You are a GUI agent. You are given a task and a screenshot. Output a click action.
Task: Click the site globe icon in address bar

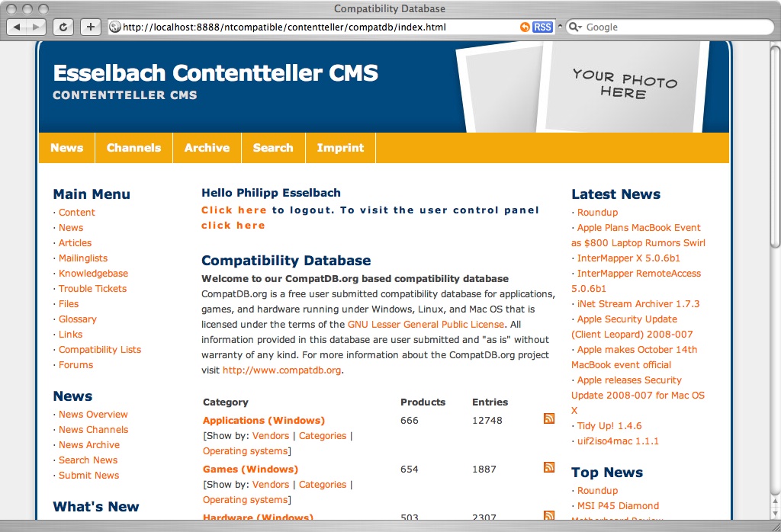[115, 27]
